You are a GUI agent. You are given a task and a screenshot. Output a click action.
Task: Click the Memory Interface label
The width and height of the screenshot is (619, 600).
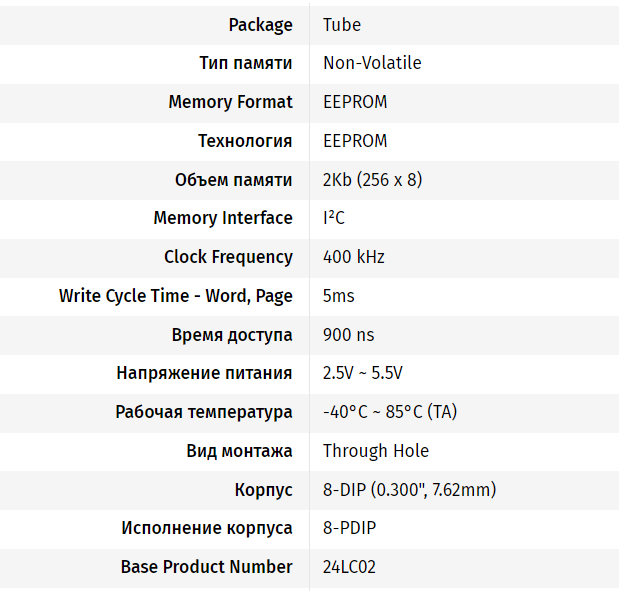(223, 218)
